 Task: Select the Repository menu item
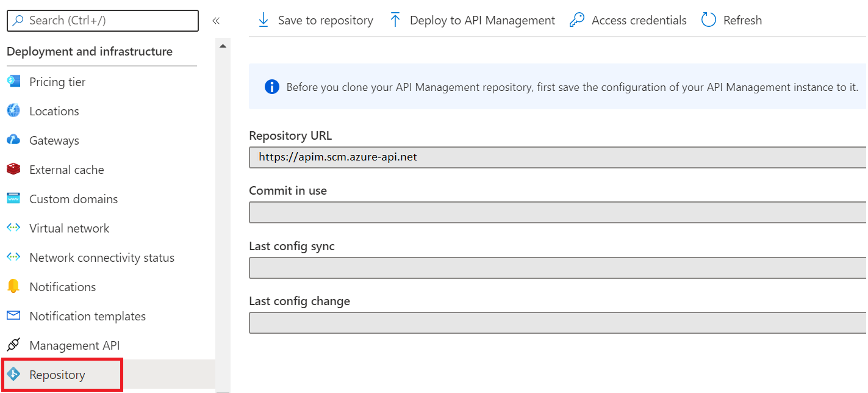pyautogui.click(x=57, y=375)
